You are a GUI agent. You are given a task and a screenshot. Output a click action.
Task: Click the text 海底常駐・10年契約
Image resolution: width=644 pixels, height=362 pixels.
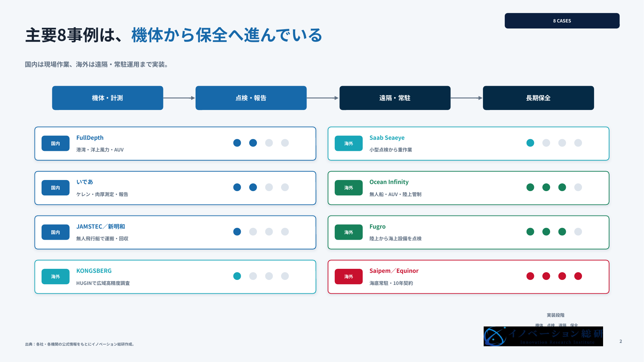[x=391, y=283]
